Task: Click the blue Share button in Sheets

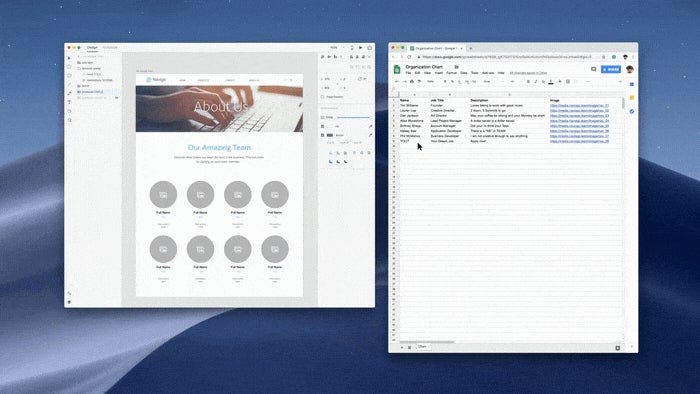Action: pos(611,69)
